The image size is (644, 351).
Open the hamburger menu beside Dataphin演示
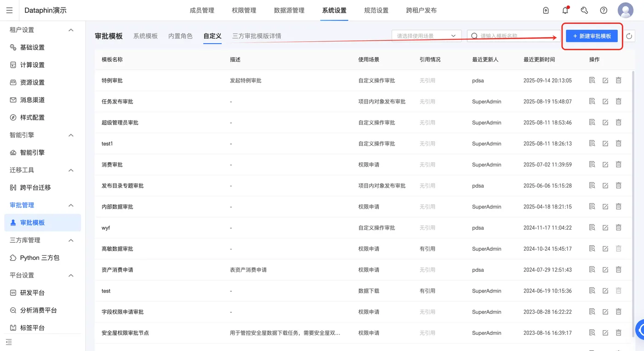tap(9, 10)
